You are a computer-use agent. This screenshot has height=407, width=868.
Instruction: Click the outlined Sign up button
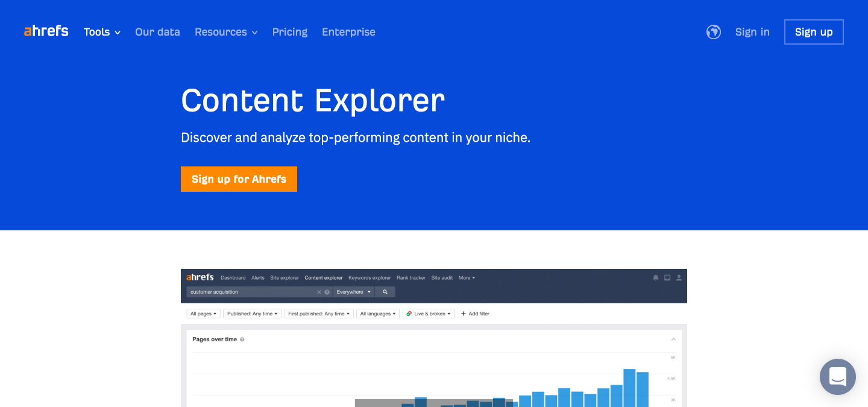[814, 32]
